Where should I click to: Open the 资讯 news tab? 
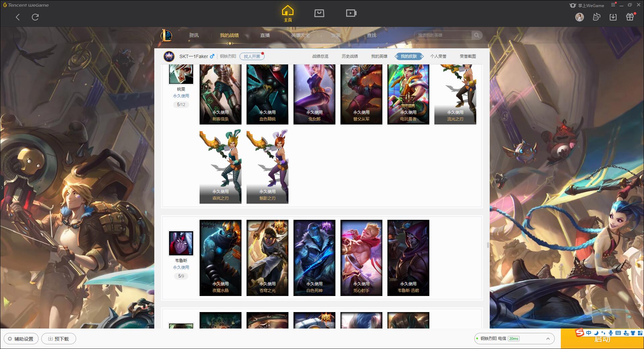coord(194,35)
